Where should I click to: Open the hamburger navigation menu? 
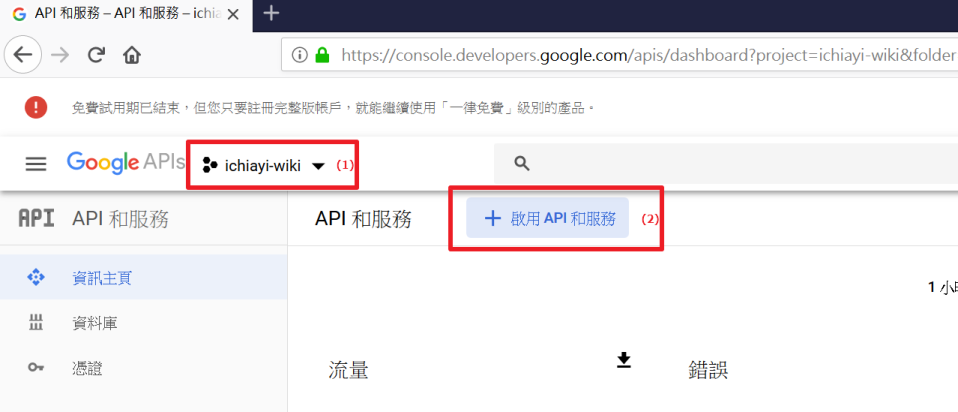point(35,164)
